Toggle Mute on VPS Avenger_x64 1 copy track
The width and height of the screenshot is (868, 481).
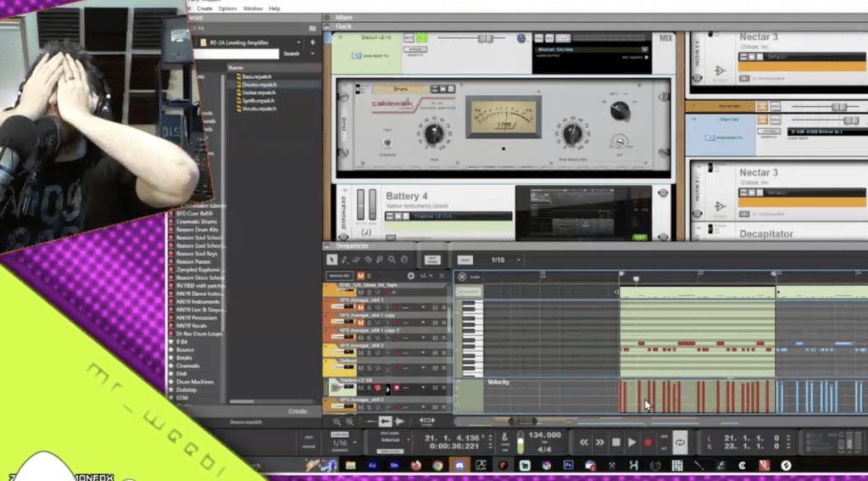361,322
